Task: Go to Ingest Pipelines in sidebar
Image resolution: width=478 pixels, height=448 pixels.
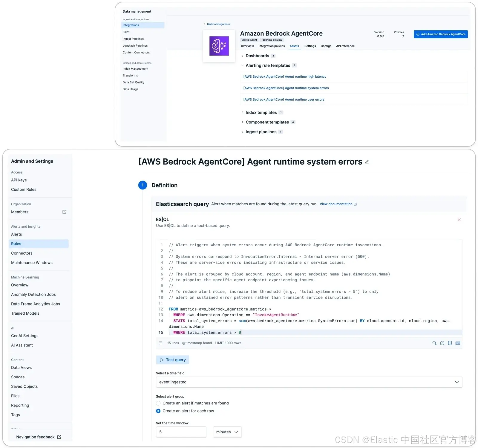Action: 133,39
